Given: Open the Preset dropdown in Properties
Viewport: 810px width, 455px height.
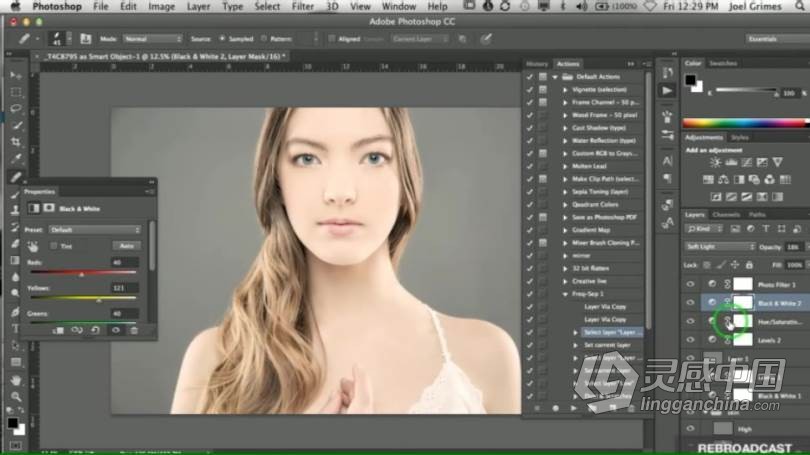Looking at the screenshot, I should [95, 230].
